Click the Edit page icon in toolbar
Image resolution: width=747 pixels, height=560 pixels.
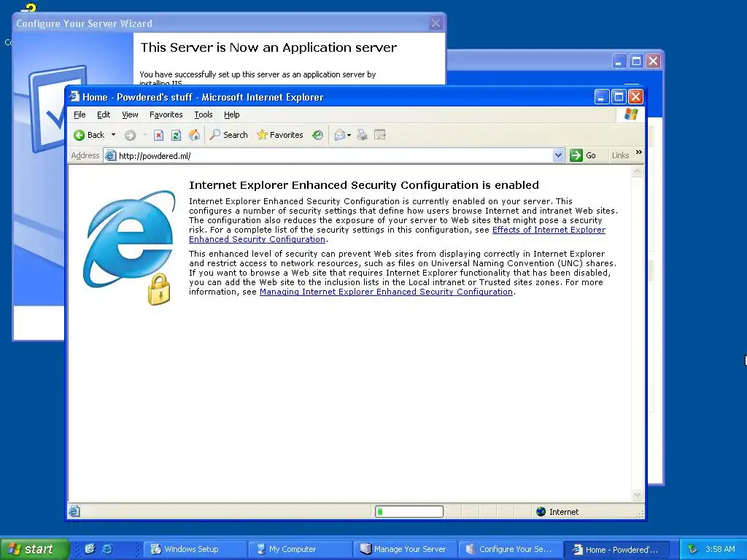379,135
